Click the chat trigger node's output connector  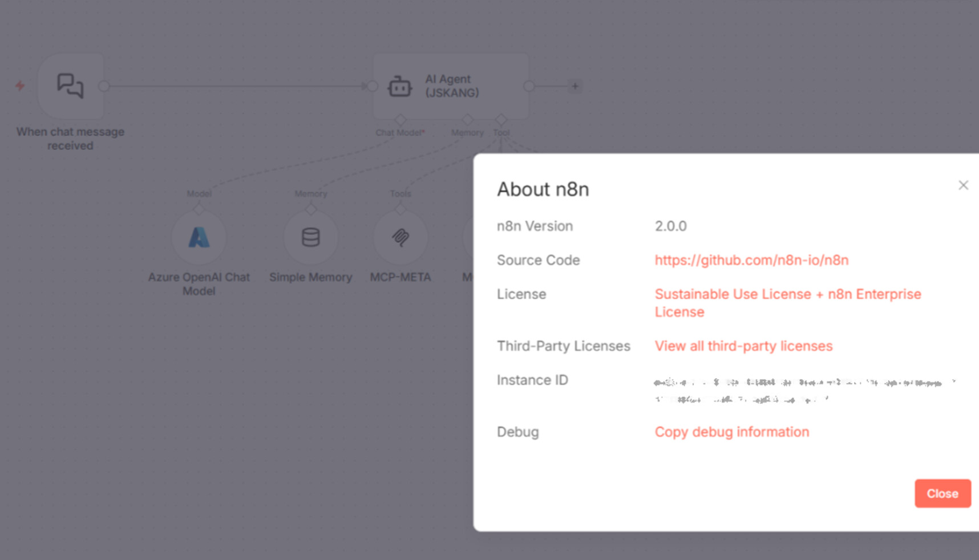(x=104, y=86)
